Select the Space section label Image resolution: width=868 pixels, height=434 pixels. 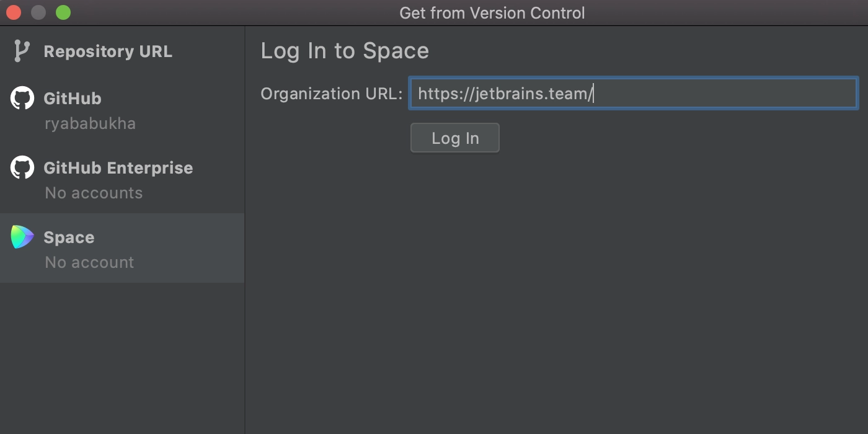[x=69, y=237]
